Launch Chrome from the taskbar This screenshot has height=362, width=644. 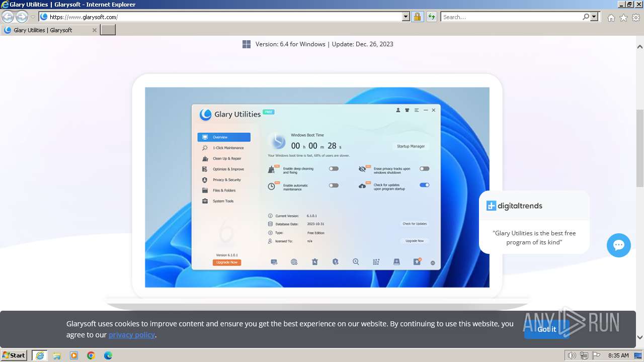pos(91,355)
